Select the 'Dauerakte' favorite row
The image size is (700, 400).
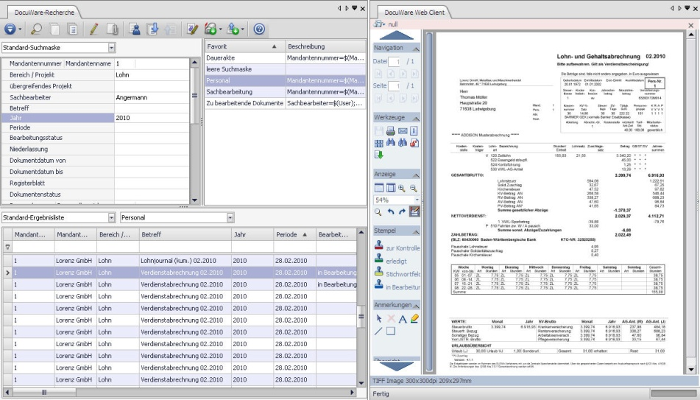[285, 58]
